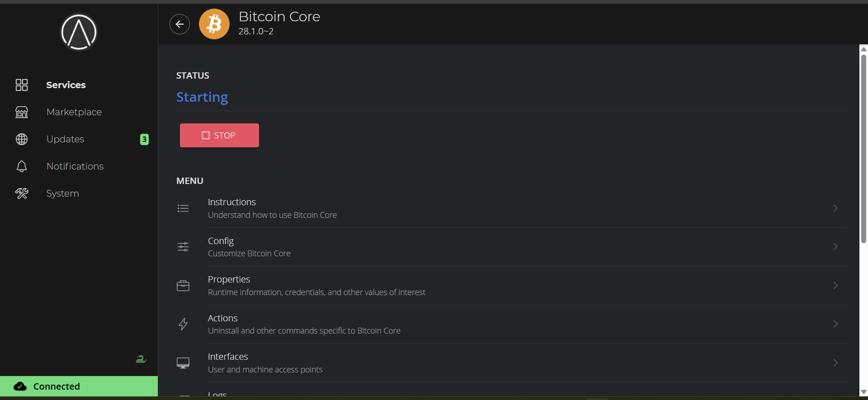
Task: Expand the Config row chevron
Action: tap(835, 247)
